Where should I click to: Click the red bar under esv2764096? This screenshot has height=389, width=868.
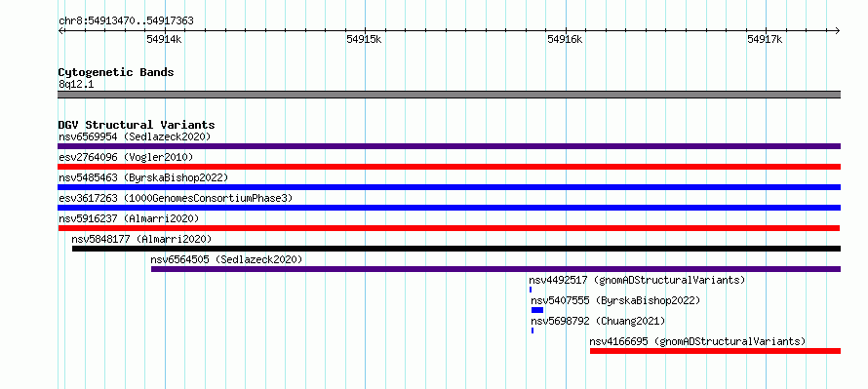coord(449,167)
